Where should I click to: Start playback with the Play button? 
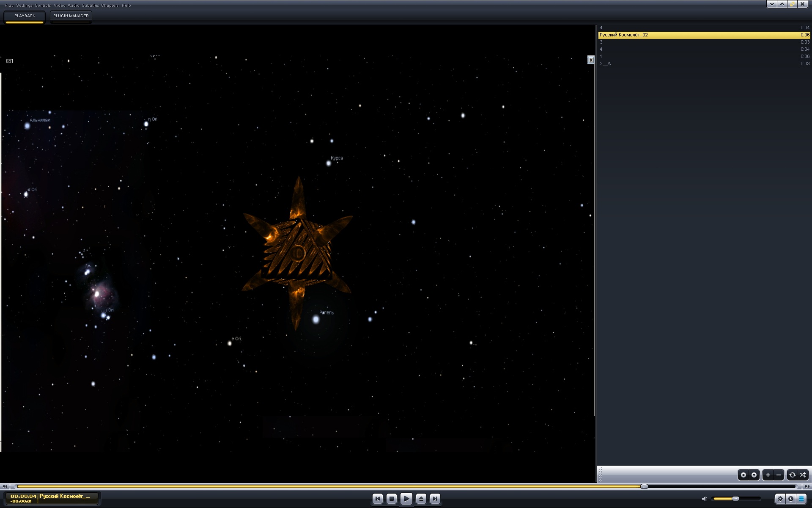point(406,499)
